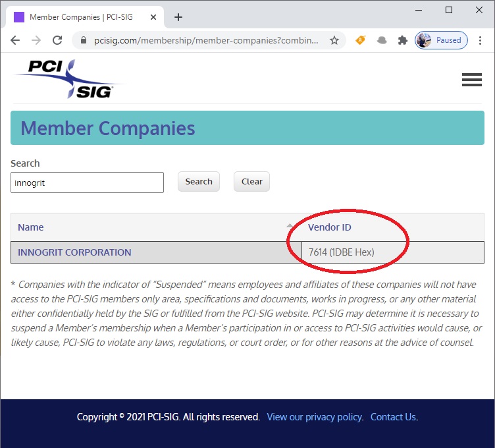Viewport: 495px width, 448px height.
Task: Sort table by Vendor ID column
Action: click(x=329, y=227)
